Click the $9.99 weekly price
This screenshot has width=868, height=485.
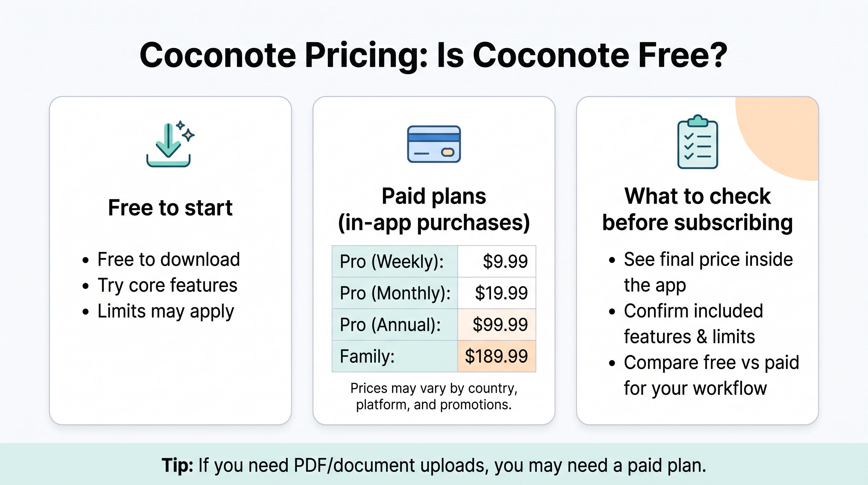[505, 261]
